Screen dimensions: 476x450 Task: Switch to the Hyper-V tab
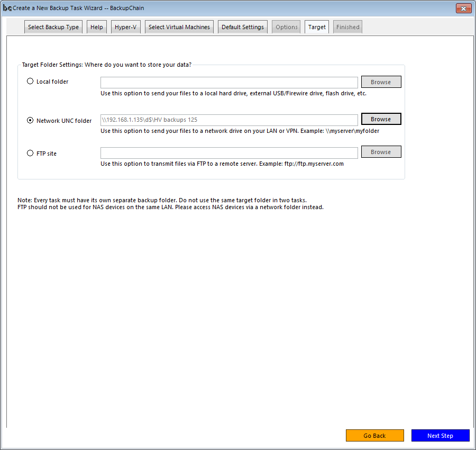tap(125, 26)
